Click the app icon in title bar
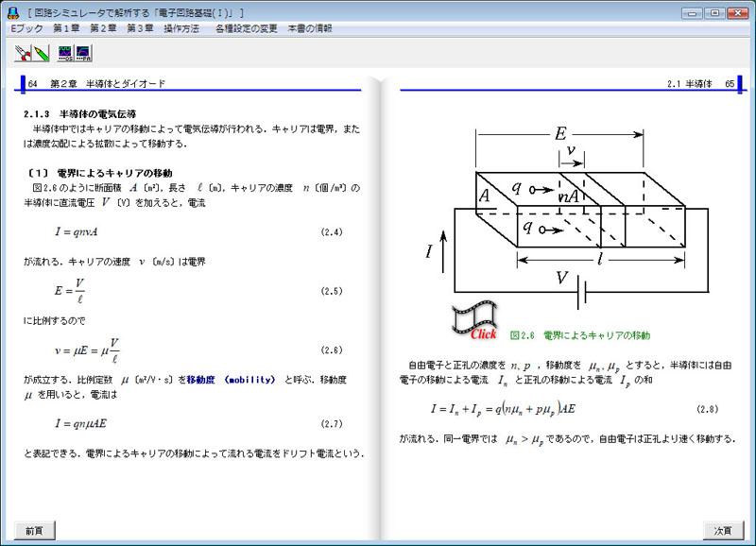The width and height of the screenshot is (756, 546). pyautogui.click(x=13, y=13)
